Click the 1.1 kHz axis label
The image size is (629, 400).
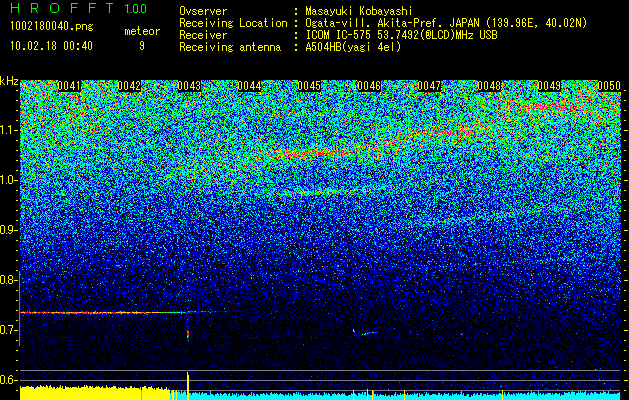[9, 130]
